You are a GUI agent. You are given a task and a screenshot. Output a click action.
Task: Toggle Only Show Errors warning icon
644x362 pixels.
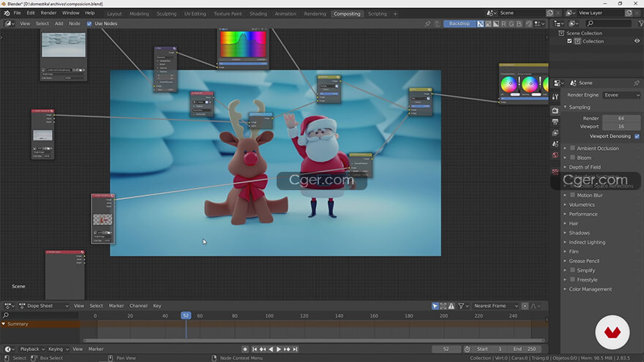tap(452, 306)
